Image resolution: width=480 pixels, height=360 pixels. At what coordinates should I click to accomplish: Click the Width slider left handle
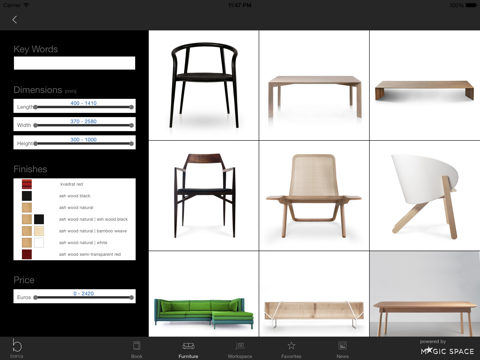[x=35, y=125]
